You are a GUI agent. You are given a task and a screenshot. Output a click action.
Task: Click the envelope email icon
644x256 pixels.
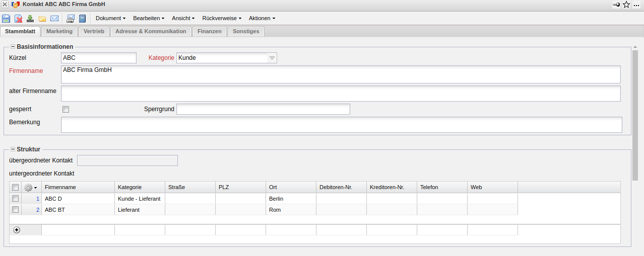pos(54,19)
